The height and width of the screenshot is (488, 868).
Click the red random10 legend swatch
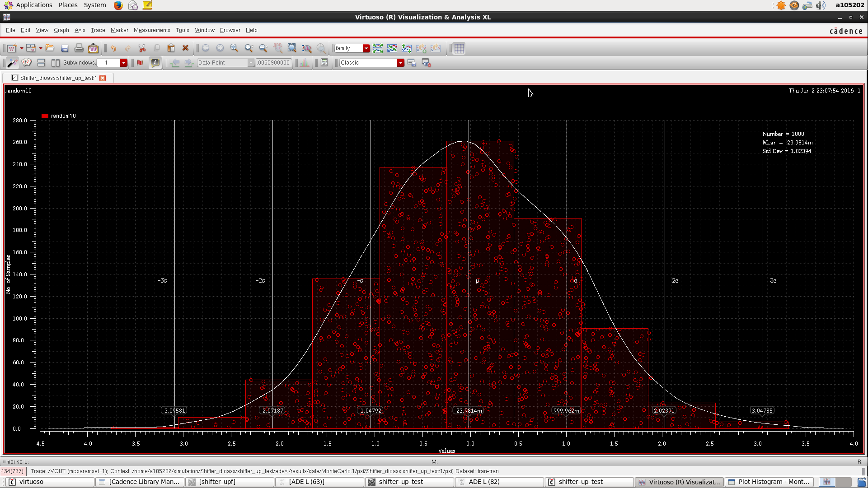pyautogui.click(x=45, y=116)
